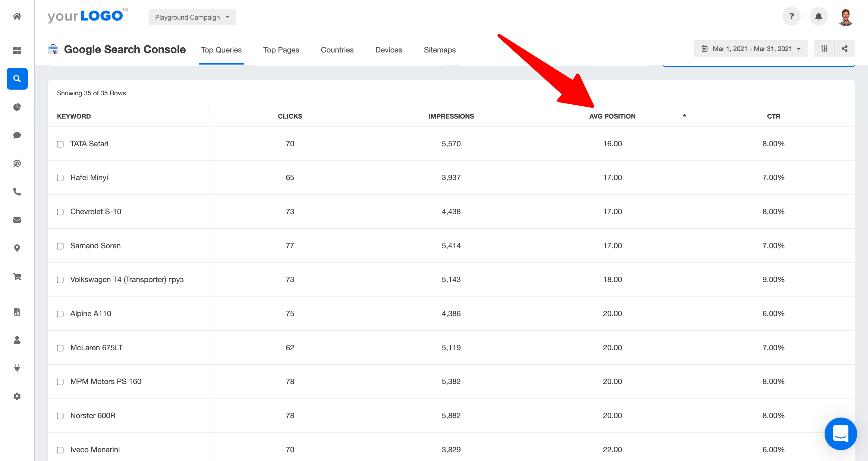
Task: Click the McLaren 675LT keyword
Action: (x=96, y=347)
